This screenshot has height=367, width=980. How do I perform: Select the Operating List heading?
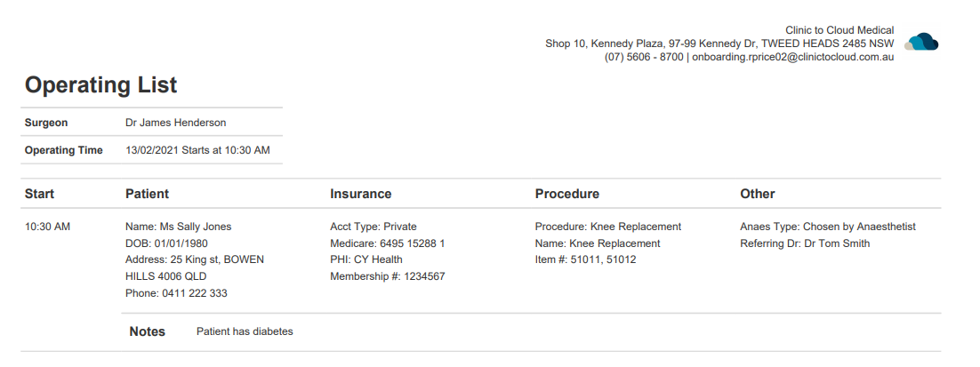click(x=101, y=85)
